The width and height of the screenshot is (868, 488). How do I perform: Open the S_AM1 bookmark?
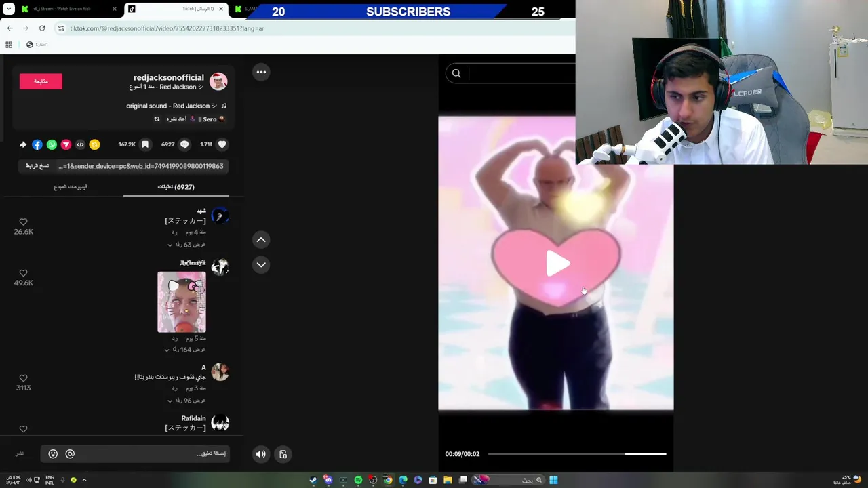37,45
